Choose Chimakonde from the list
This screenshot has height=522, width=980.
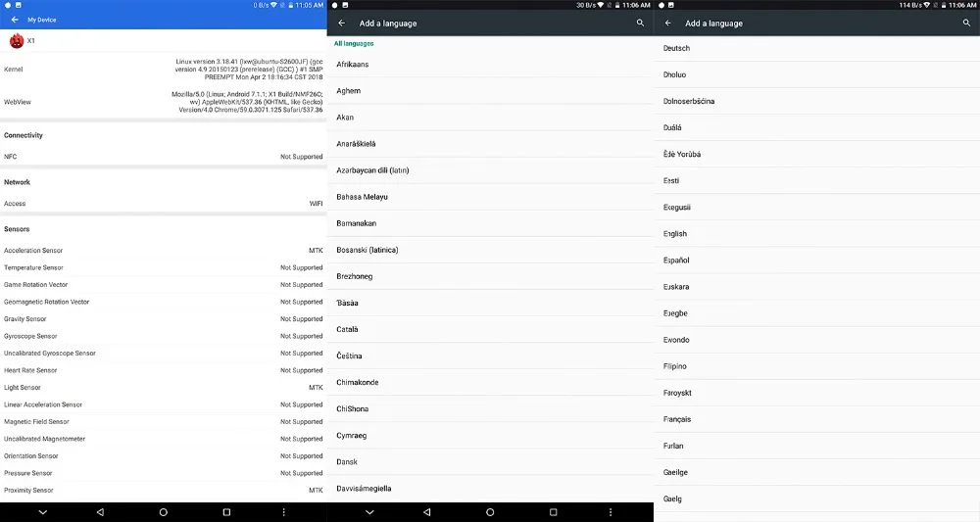pyautogui.click(x=490, y=383)
